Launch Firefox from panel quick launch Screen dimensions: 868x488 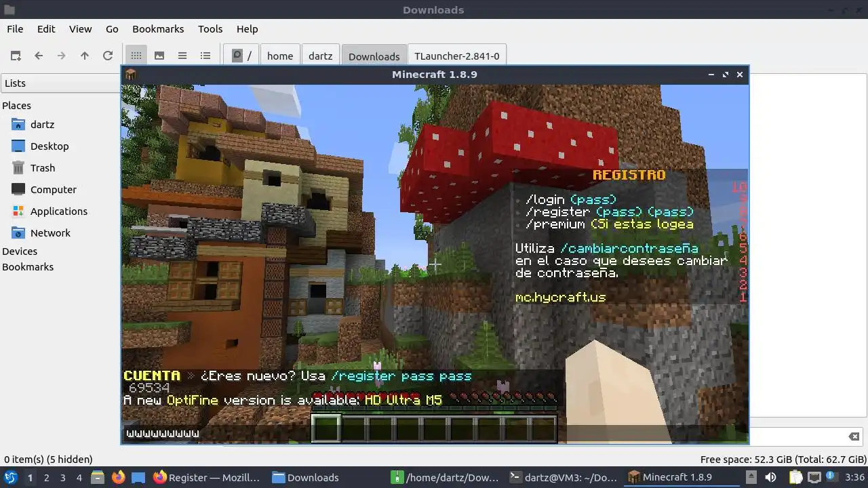pyautogui.click(x=118, y=477)
